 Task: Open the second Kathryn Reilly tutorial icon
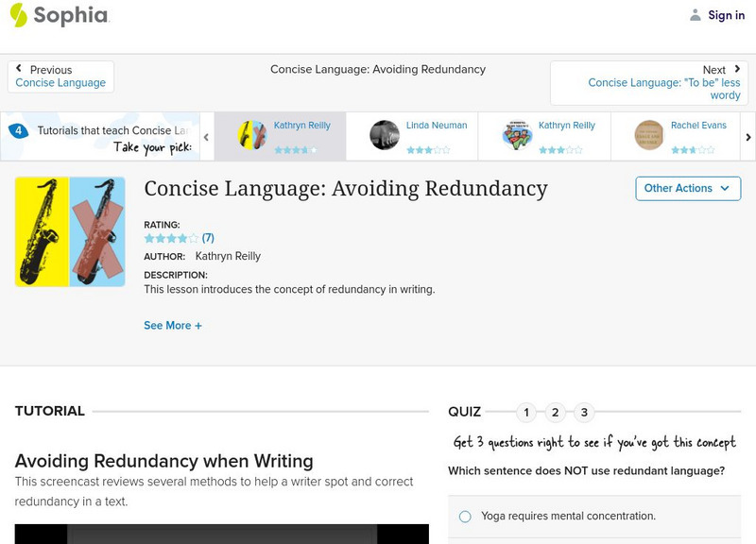517,135
